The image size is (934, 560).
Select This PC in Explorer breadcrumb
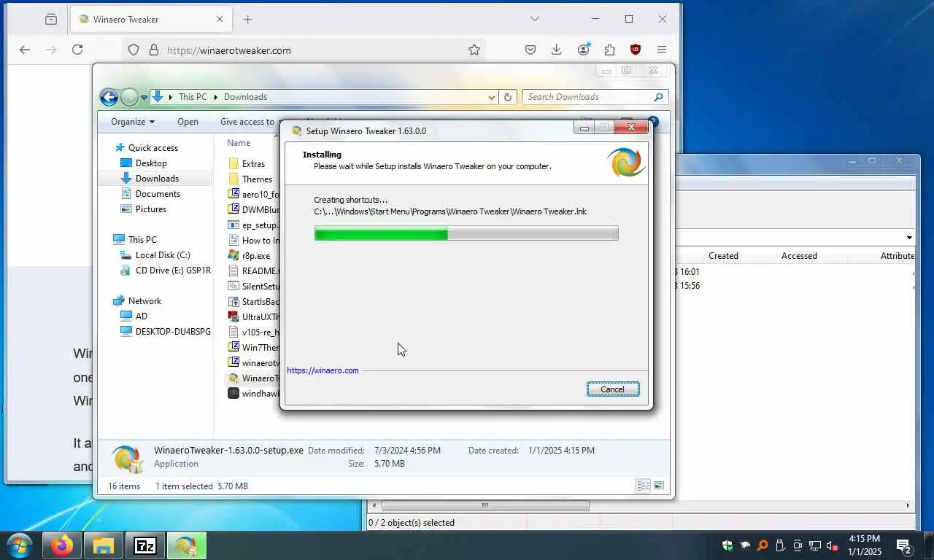coord(193,97)
